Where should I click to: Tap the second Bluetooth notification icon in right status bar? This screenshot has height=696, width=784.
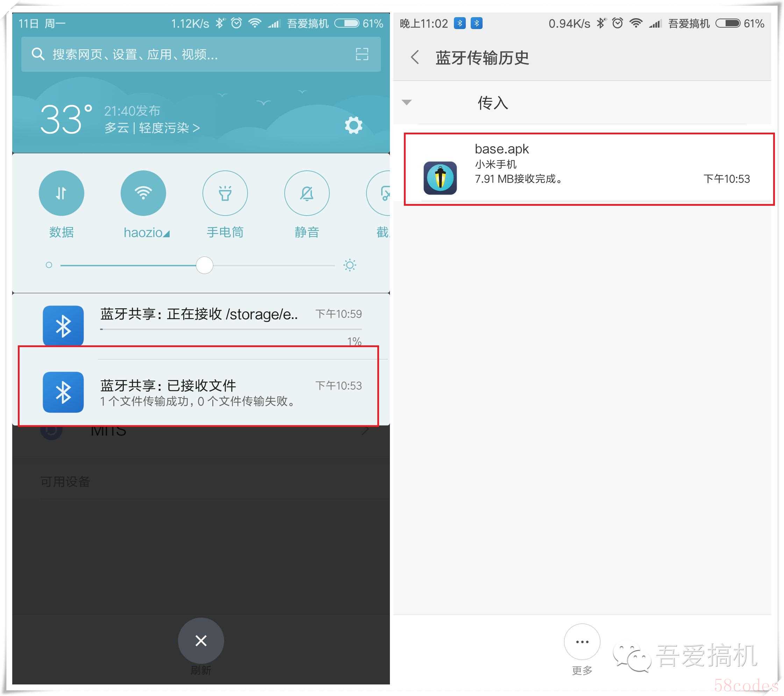pyautogui.click(x=477, y=23)
